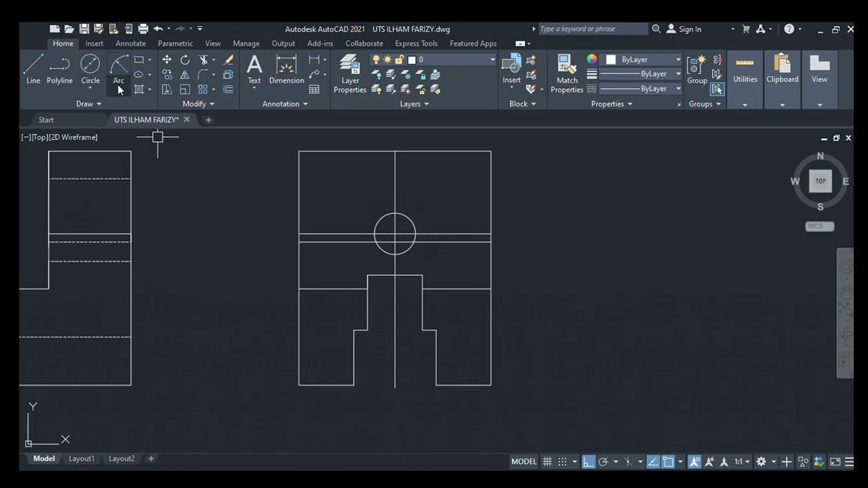
Task: Toggle 2D object snap in status bar
Action: click(668, 462)
